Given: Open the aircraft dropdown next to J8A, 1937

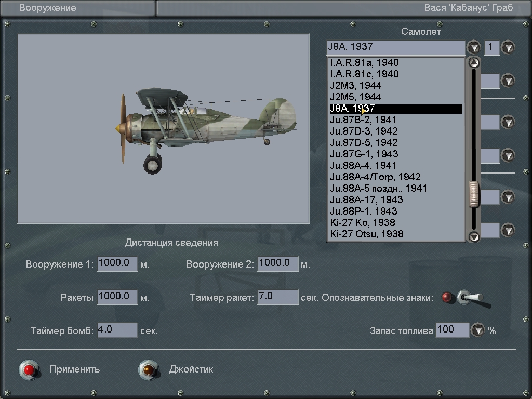Looking at the screenshot, I should 474,47.
